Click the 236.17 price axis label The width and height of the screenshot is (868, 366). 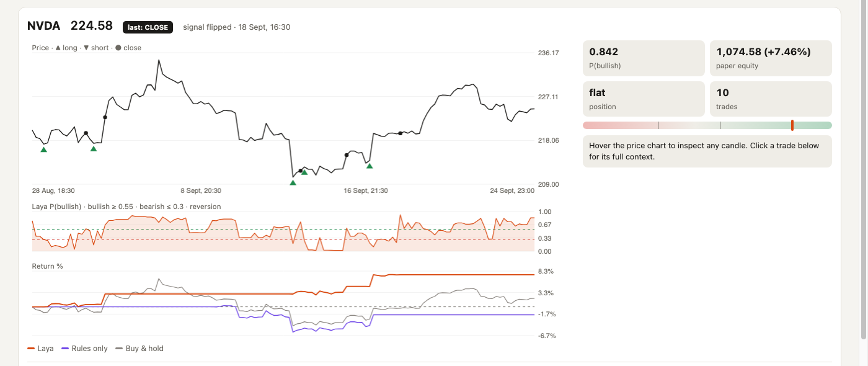coord(548,53)
